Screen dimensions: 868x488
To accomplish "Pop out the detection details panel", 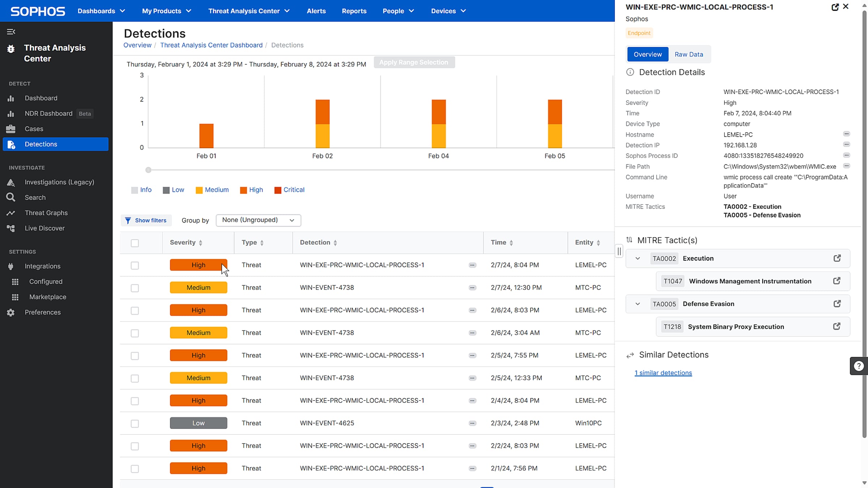I will pyautogui.click(x=835, y=7).
